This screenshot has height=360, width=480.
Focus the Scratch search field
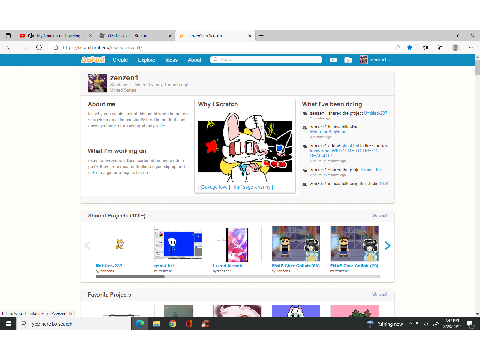(266, 60)
